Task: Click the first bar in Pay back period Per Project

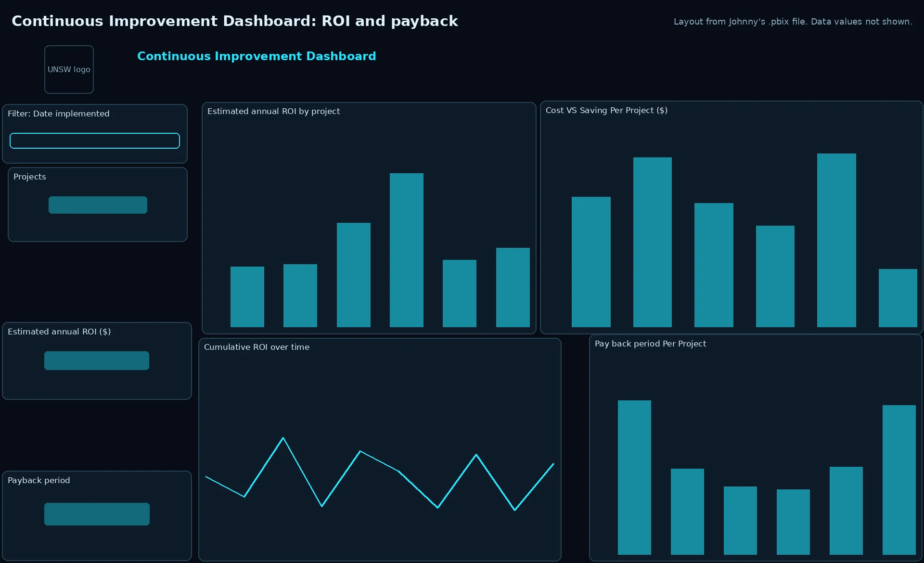Action: [634, 477]
